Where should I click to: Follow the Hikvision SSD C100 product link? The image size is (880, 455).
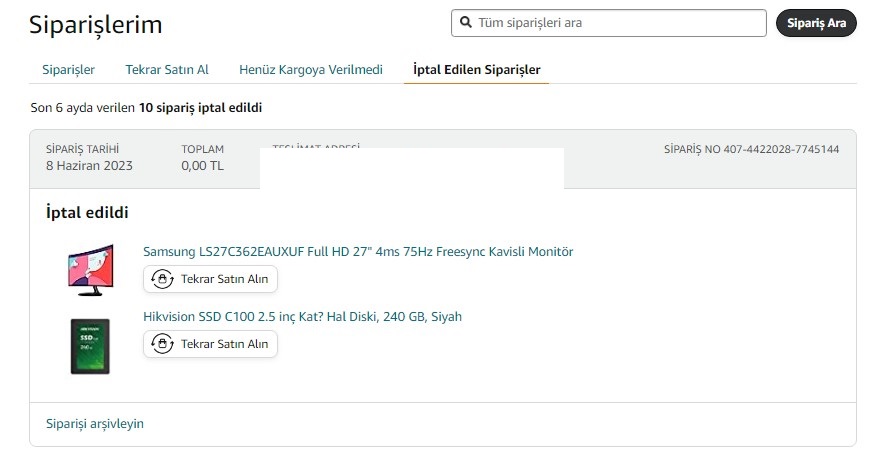302,317
